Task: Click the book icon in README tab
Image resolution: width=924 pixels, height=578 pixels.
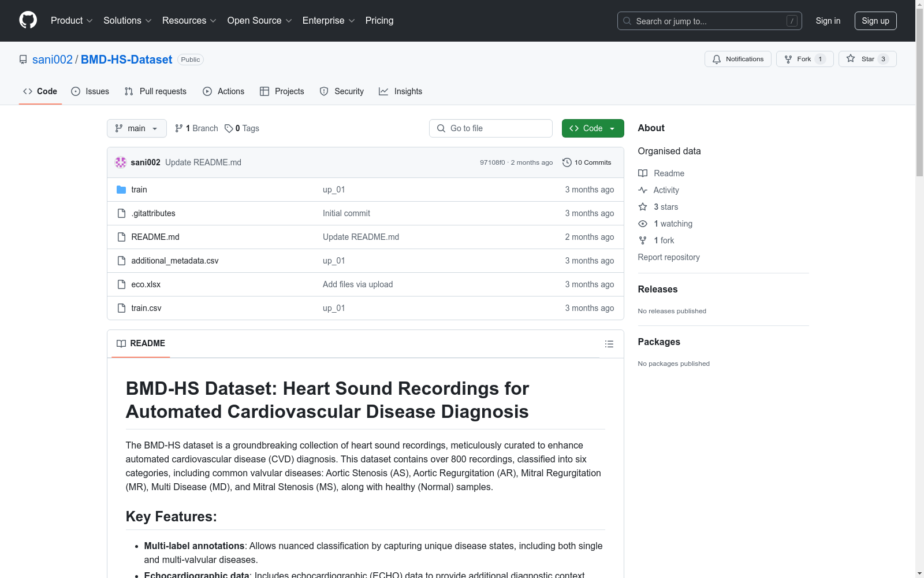Action: [x=121, y=343]
